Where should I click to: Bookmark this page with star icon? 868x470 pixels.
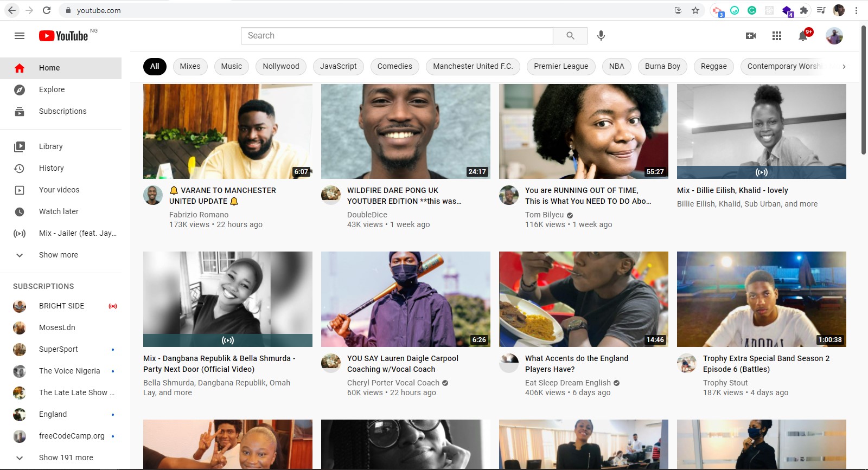695,10
